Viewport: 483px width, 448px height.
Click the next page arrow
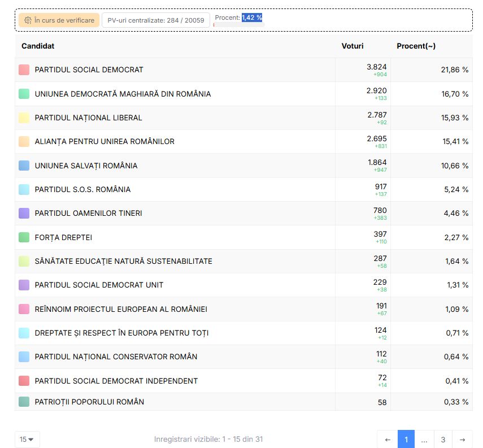pos(462,440)
